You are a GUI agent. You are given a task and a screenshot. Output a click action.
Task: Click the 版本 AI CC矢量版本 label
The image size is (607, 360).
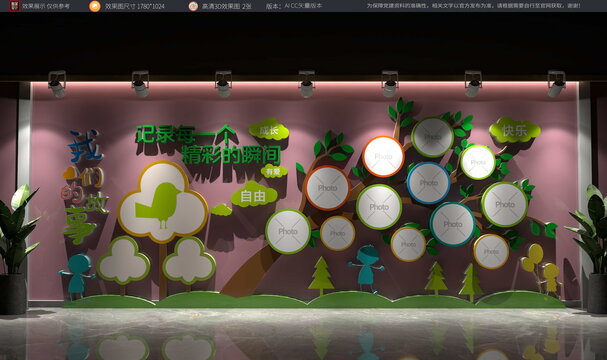[x=294, y=6]
